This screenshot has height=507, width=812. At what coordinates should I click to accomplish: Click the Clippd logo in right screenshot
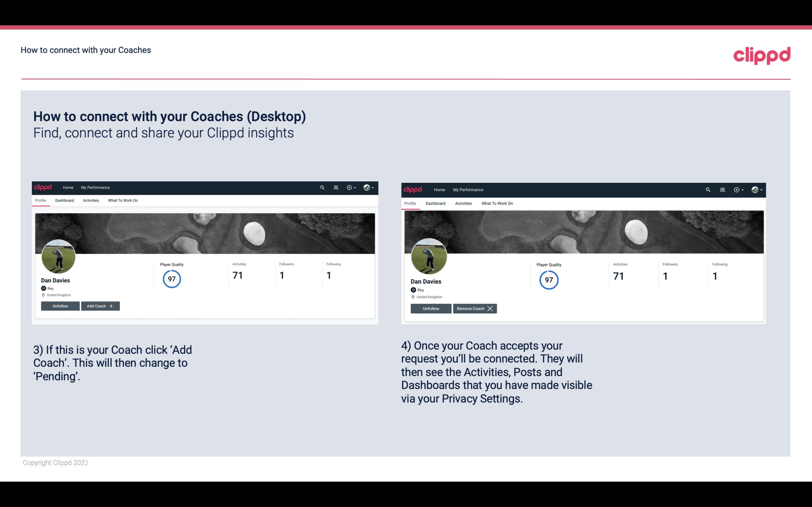tap(414, 189)
